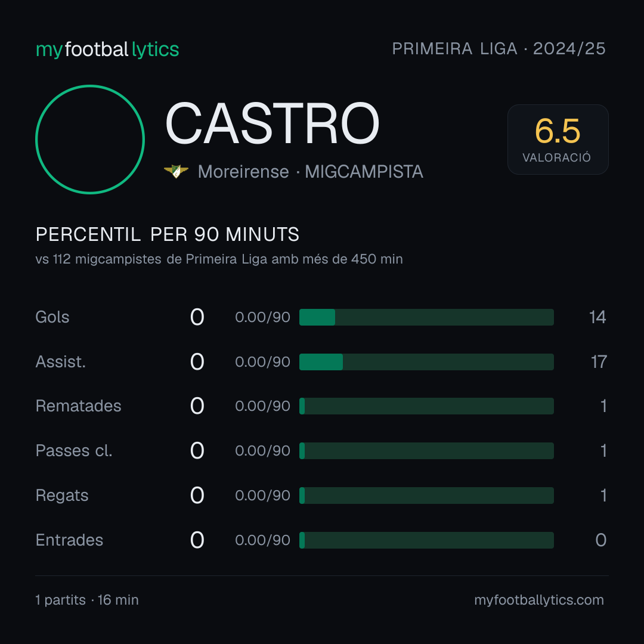This screenshot has width=644, height=644.
Task: Click the Rematades percentile bar
Action: [426, 406]
